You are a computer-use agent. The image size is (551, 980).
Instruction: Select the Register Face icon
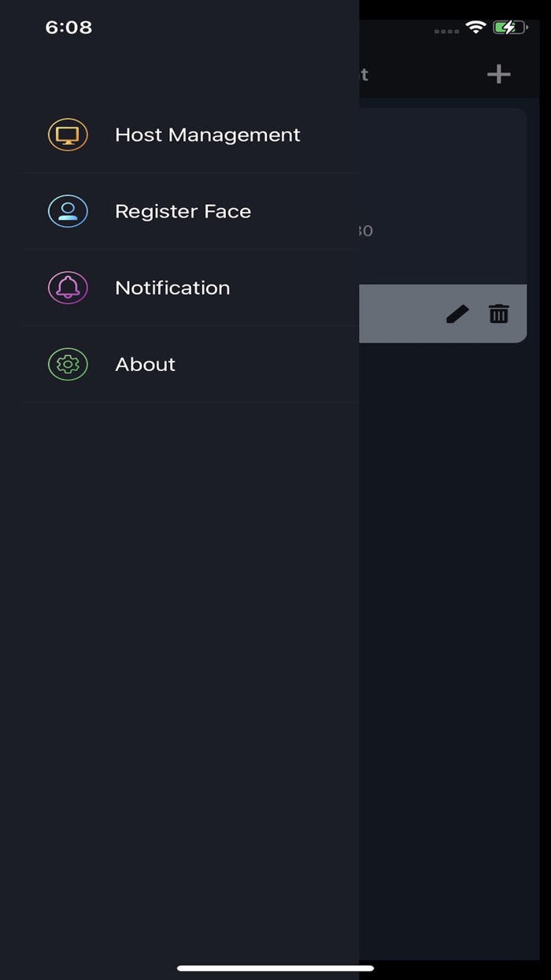click(68, 211)
